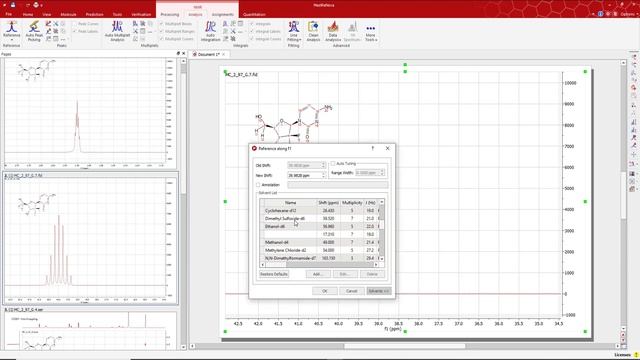Switch to the Processing ribbon tab
Screen dimensions: 640x360
170,14
